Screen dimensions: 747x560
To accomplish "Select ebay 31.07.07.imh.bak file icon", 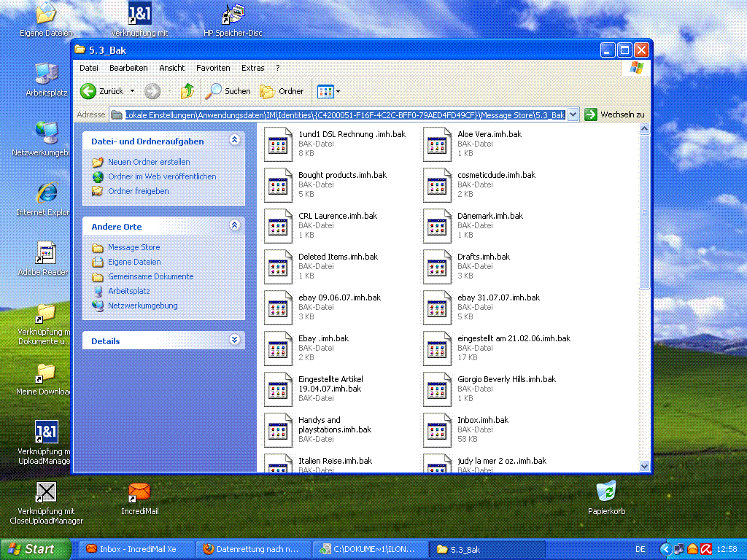I will [x=437, y=308].
